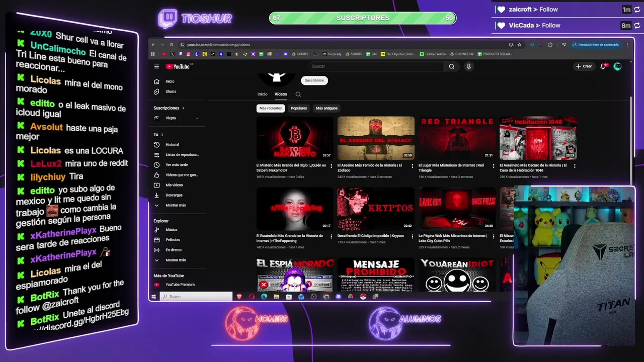This screenshot has width=644, height=362.
Task: Open Microsoft Edge from the taskbar
Action: click(264, 297)
